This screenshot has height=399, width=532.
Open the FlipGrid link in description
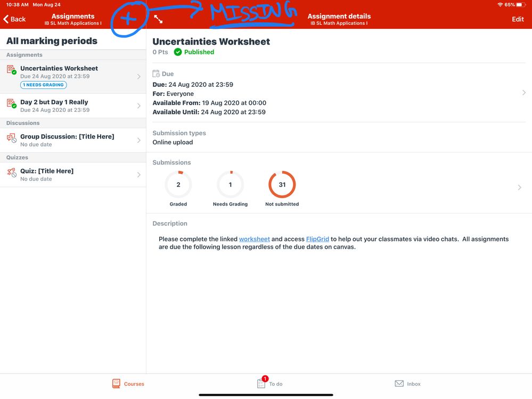point(317,239)
